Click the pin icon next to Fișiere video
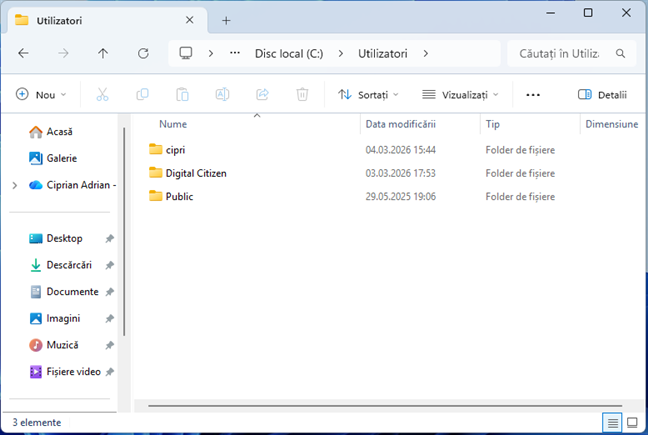This screenshot has height=435, width=648. coord(110,372)
